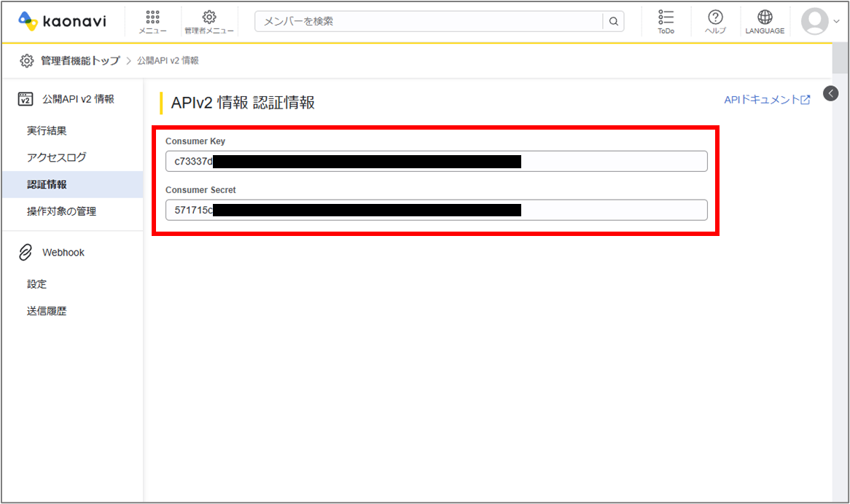Select 公開API v2 情報 sidebar heading

pyautogui.click(x=79, y=99)
